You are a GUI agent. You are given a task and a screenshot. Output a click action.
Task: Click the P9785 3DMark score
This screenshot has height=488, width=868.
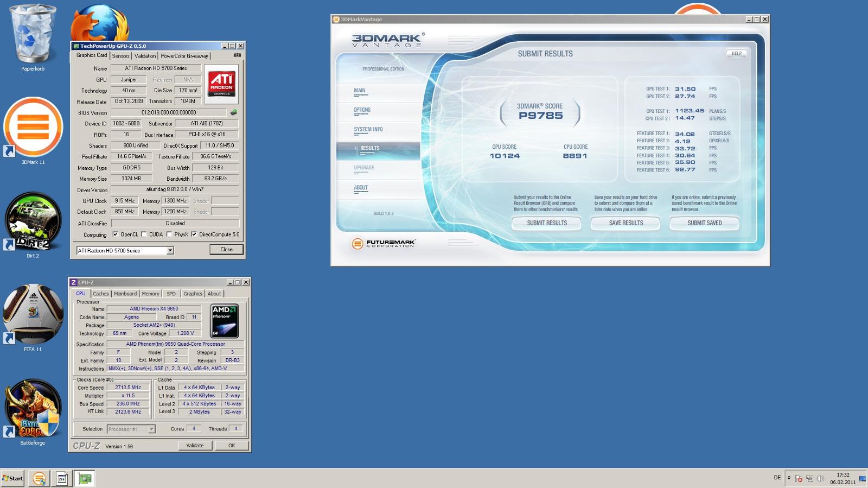pyautogui.click(x=541, y=116)
